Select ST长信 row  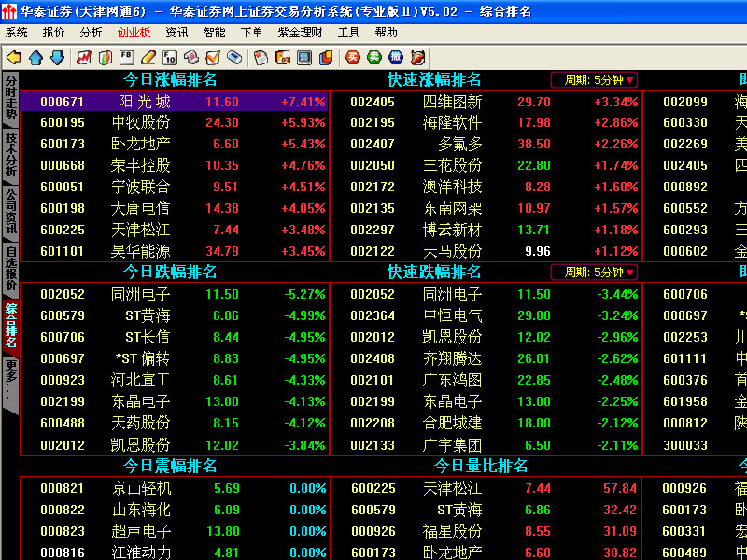pos(175,337)
